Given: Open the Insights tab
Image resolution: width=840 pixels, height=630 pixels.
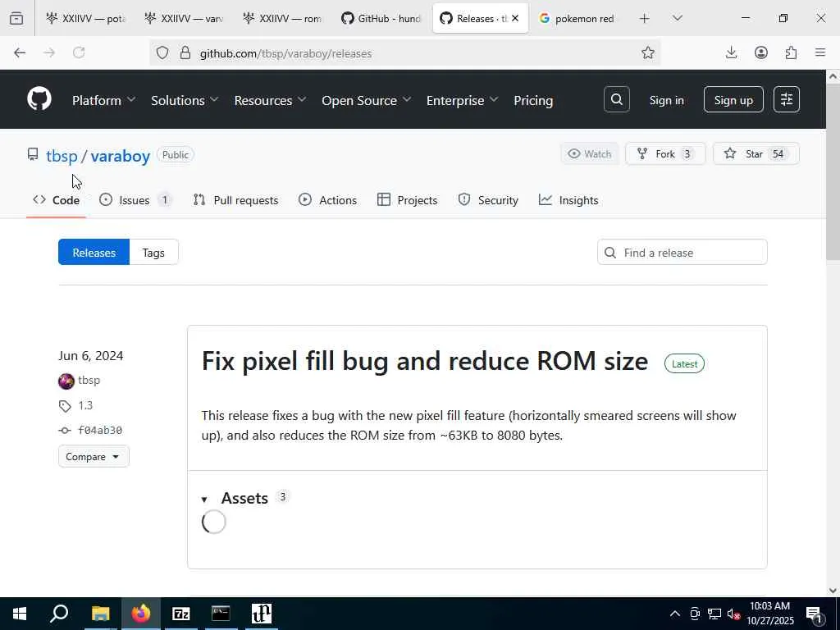Looking at the screenshot, I should (x=568, y=200).
